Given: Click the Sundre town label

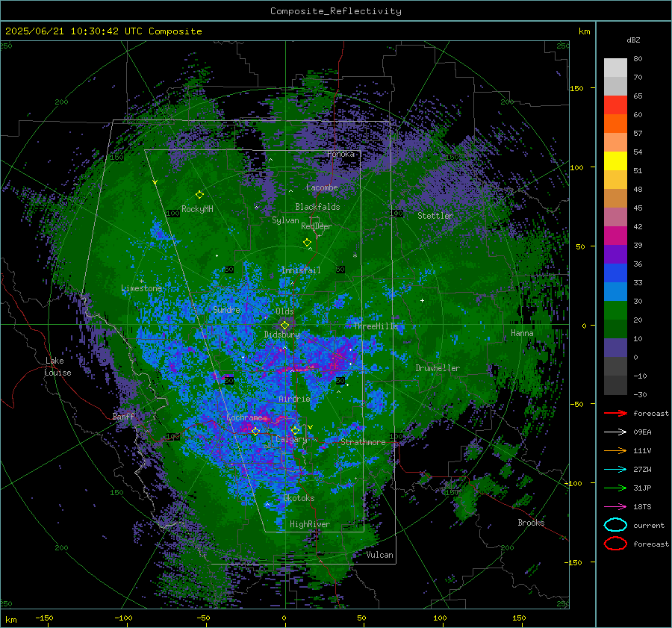Looking at the screenshot, I should pos(226,310).
